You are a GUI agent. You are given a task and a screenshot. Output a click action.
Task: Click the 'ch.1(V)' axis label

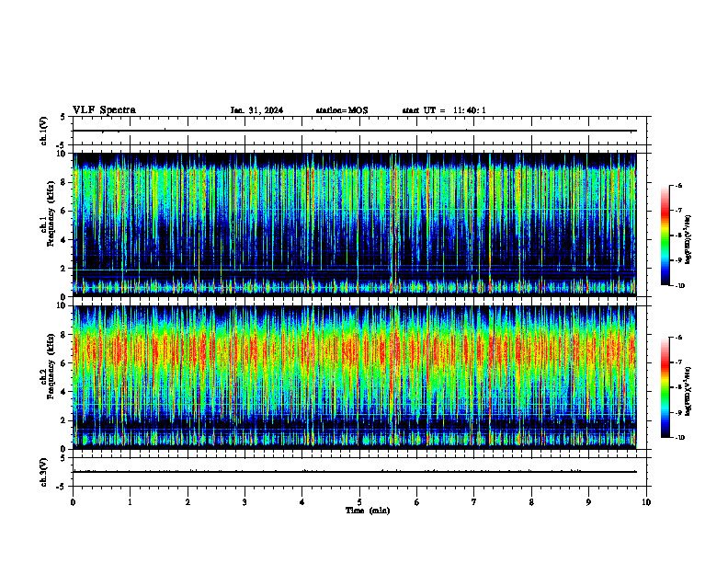(x=44, y=131)
